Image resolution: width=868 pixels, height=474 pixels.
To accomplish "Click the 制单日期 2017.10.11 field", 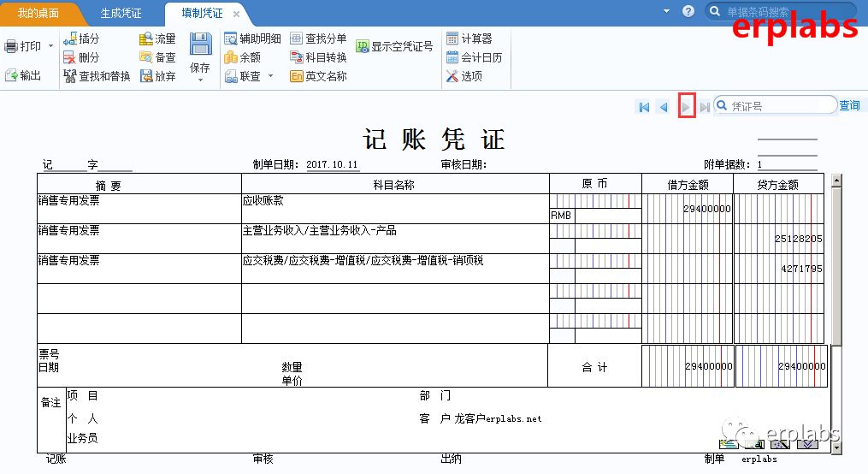I will [x=332, y=164].
